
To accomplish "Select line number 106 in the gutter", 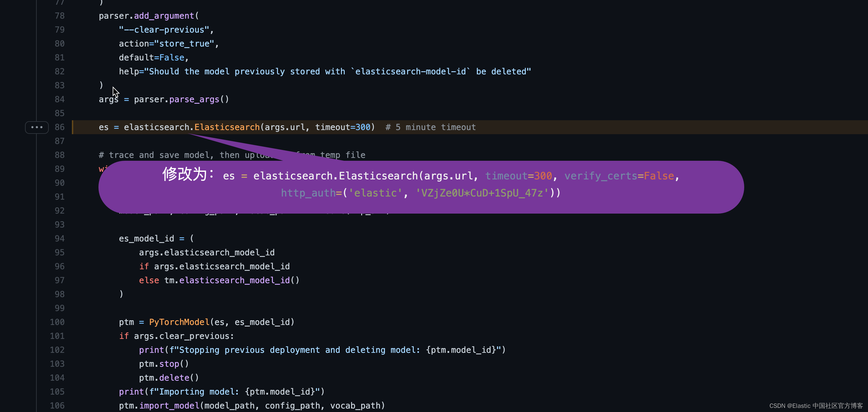I will tap(57, 406).
